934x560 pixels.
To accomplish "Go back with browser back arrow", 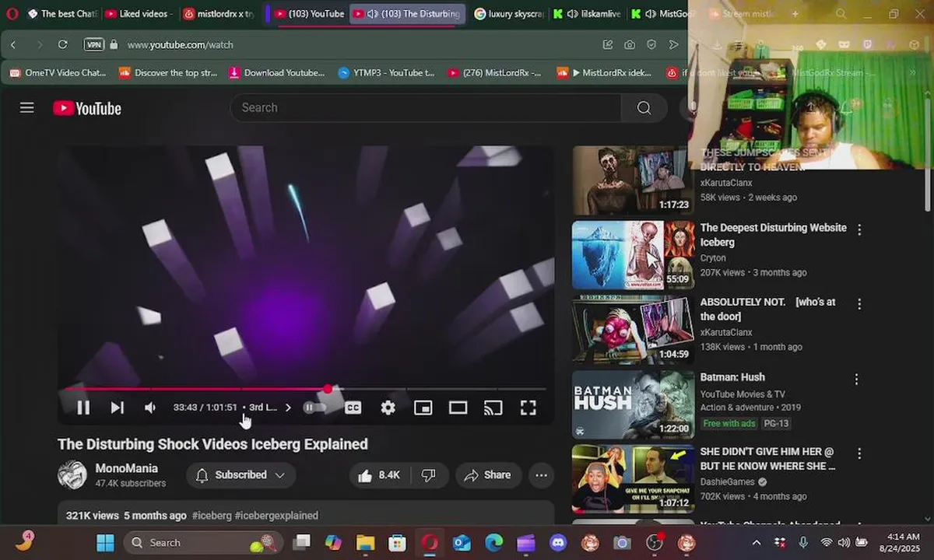I will (13, 45).
